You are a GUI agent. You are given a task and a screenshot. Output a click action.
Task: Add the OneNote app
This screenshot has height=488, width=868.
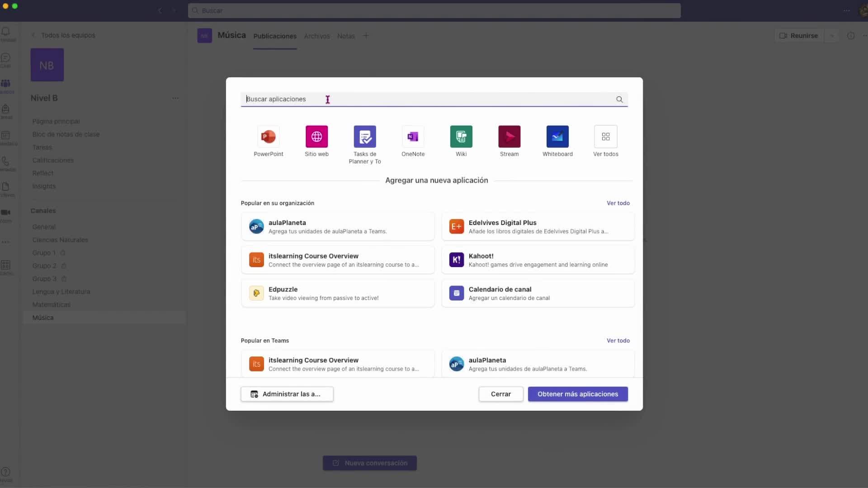click(x=413, y=137)
